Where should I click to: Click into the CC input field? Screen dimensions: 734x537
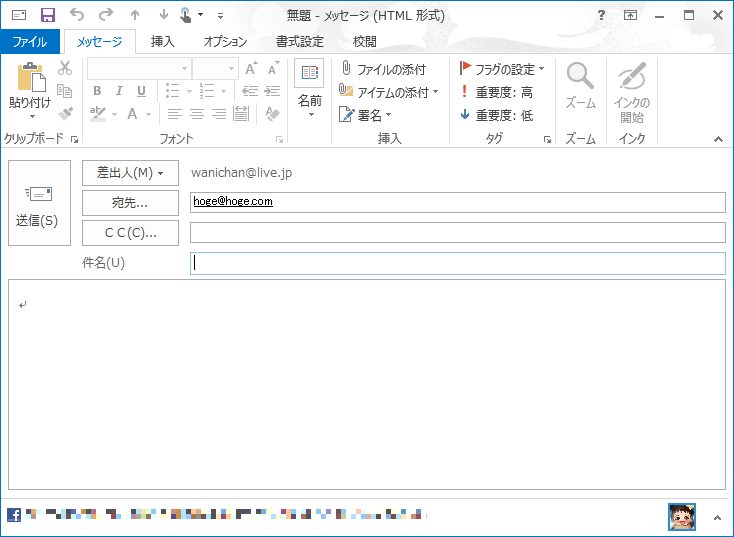pos(457,233)
